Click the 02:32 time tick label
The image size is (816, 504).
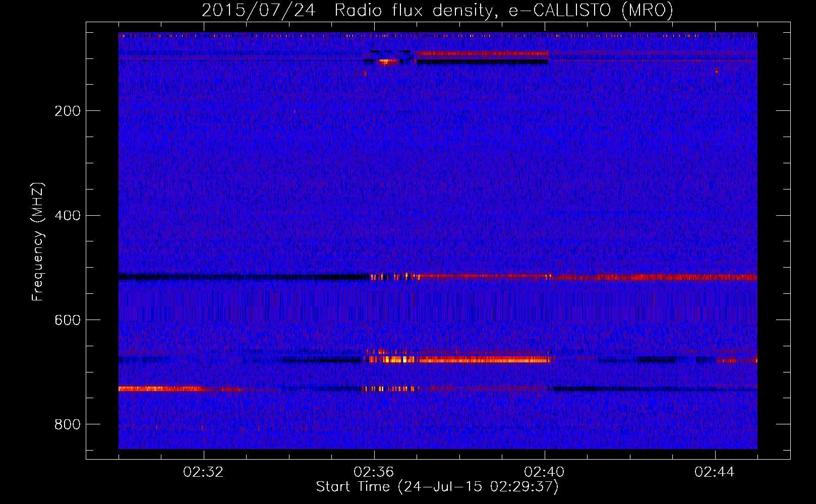click(203, 472)
